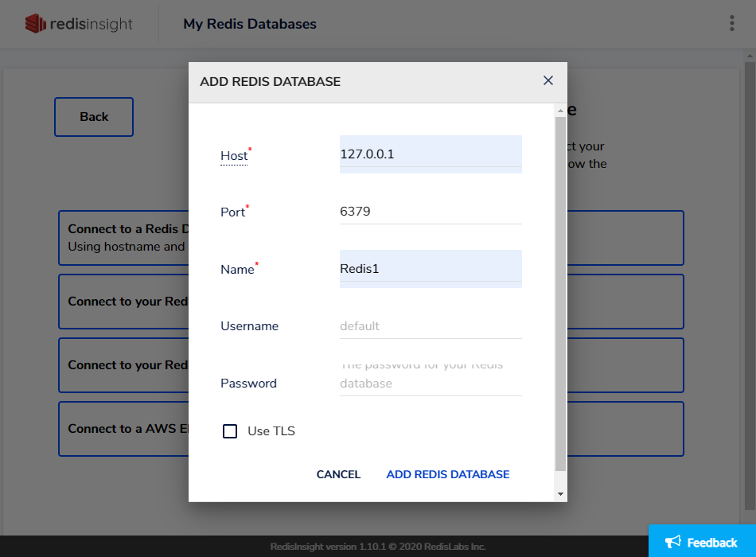Click the Use TLS label
The image size is (756, 557).
pyautogui.click(x=271, y=431)
